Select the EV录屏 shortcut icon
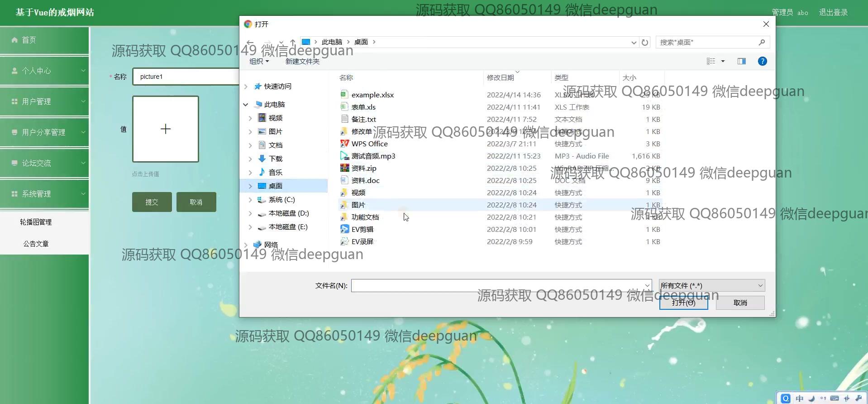The width and height of the screenshot is (868, 404). (344, 241)
